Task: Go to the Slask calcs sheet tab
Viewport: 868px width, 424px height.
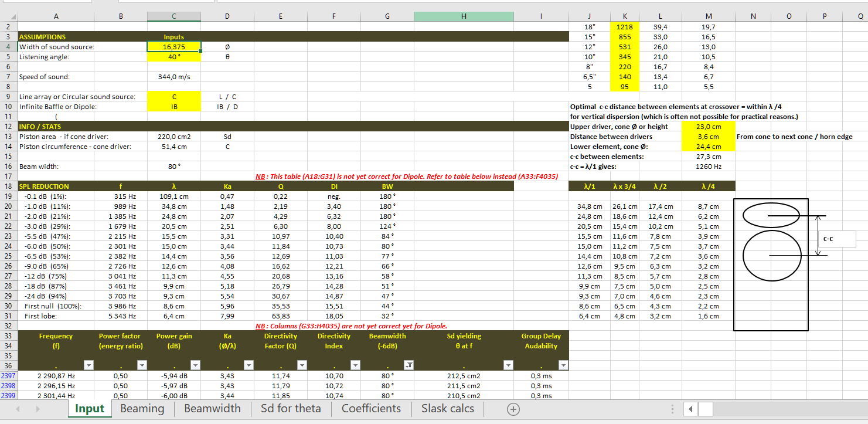Action: coord(448,409)
